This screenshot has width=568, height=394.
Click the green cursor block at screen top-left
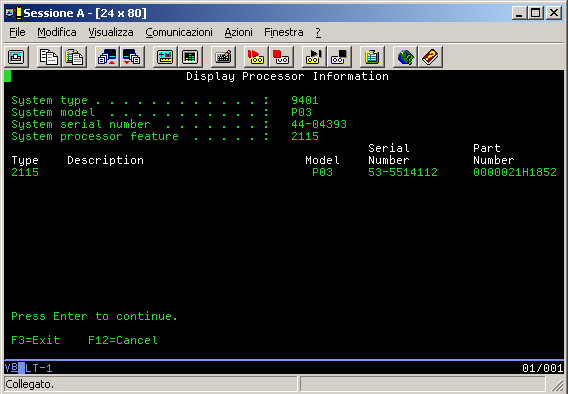point(8,76)
